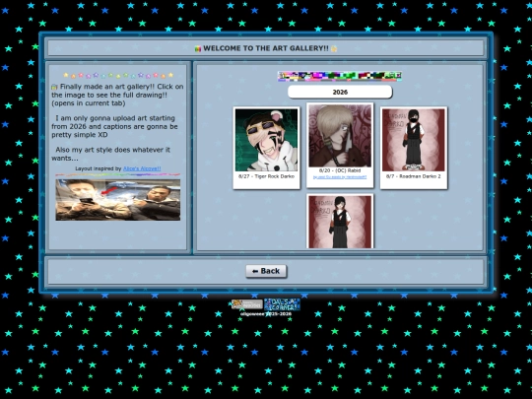The width and height of the screenshot is (532, 399).
Task: Click the gallery emoji beside the welcome title
Action: [198, 49]
